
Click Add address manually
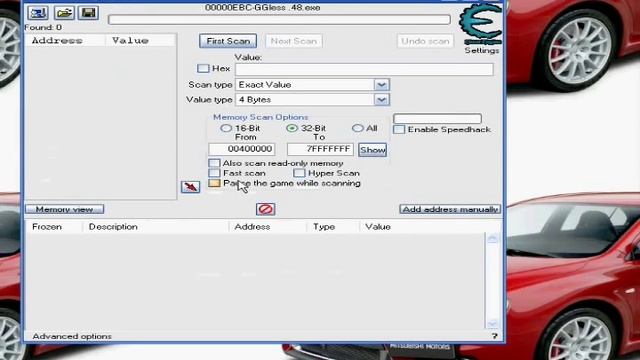click(450, 209)
